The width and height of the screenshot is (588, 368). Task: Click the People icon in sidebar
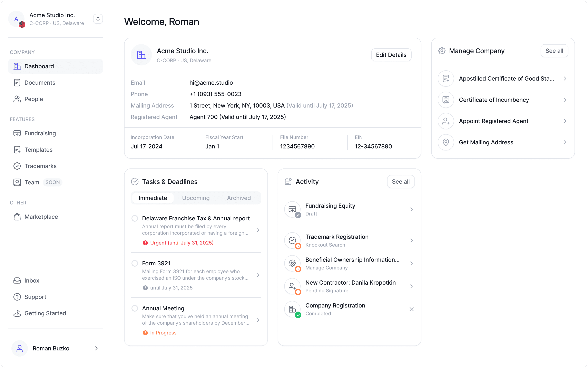click(17, 99)
